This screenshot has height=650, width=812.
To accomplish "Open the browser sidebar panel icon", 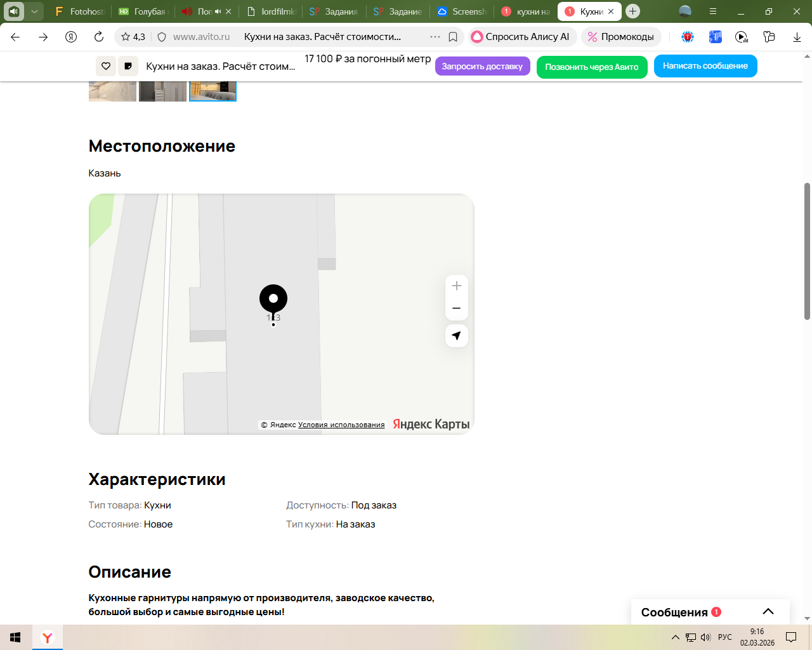I will [x=14, y=11].
